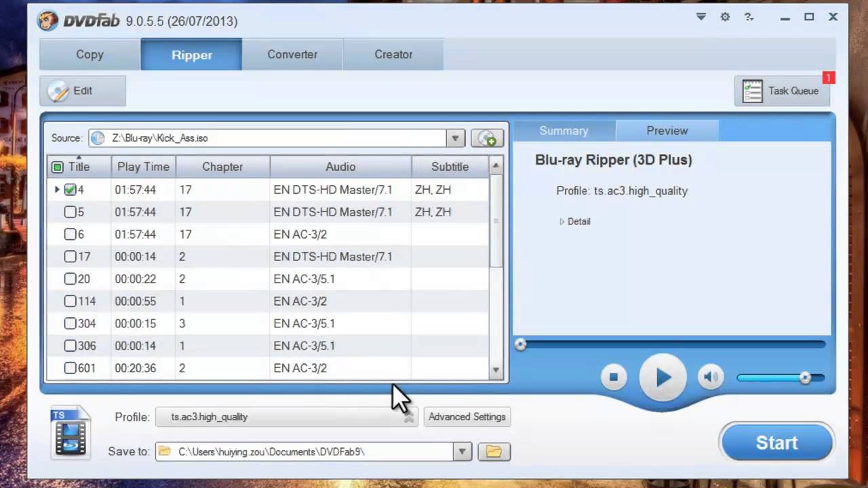Mute the preview with the speaker icon
This screenshot has height=488, width=868.
click(x=710, y=378)
